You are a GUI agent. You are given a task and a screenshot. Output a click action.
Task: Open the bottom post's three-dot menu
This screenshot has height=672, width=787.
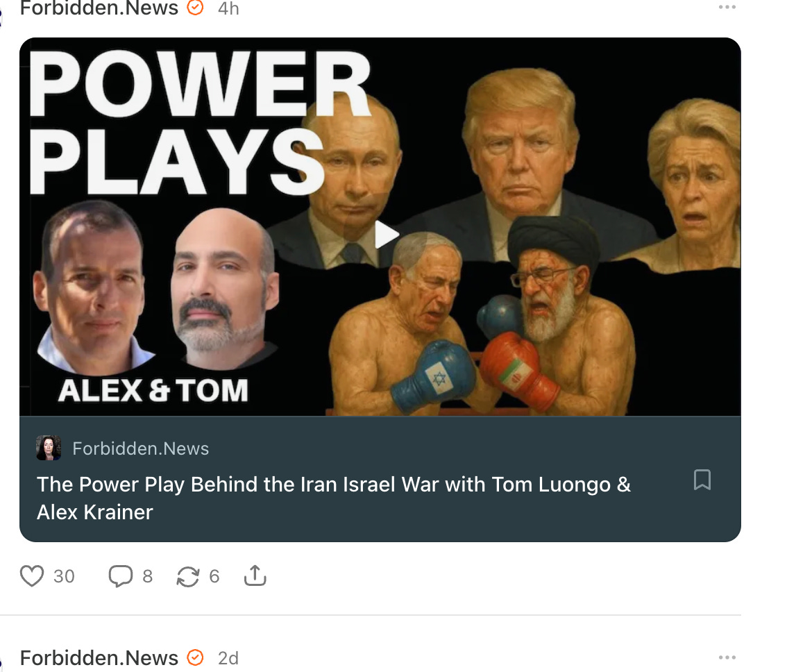tap(727, 657)
